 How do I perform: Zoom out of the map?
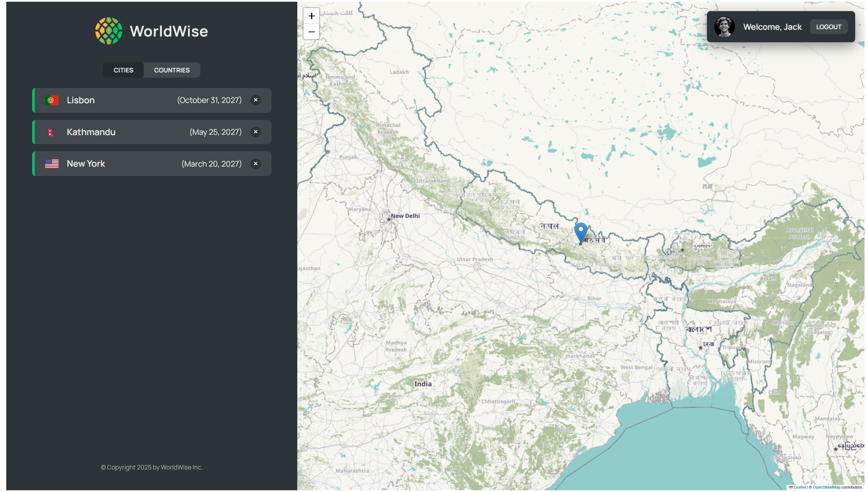[x=311, y=32]
